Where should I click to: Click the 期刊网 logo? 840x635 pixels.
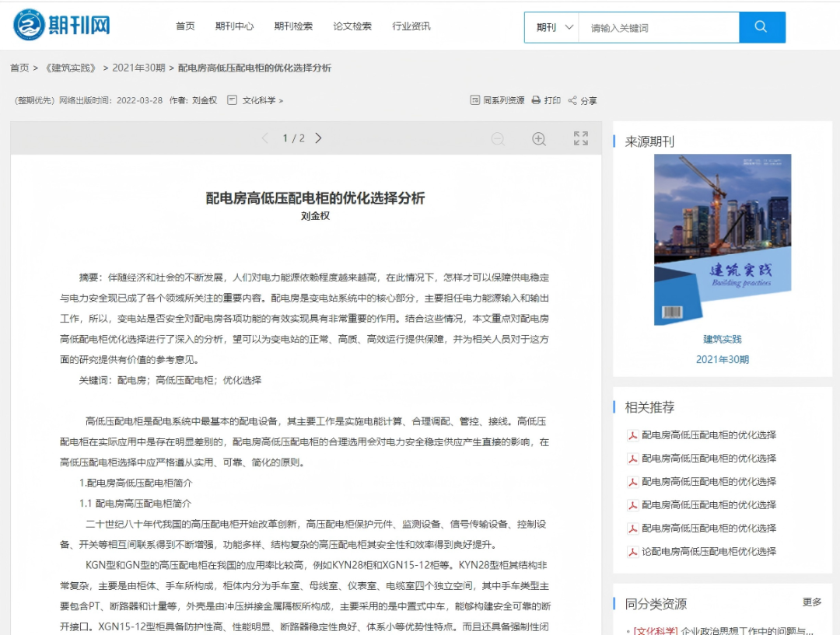pyautogui.click(x=62, y=26)
